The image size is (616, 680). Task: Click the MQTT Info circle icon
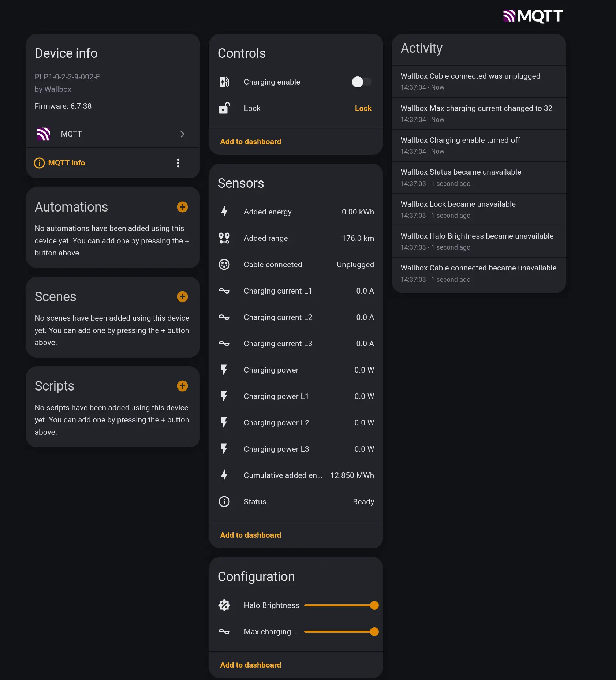39,163
